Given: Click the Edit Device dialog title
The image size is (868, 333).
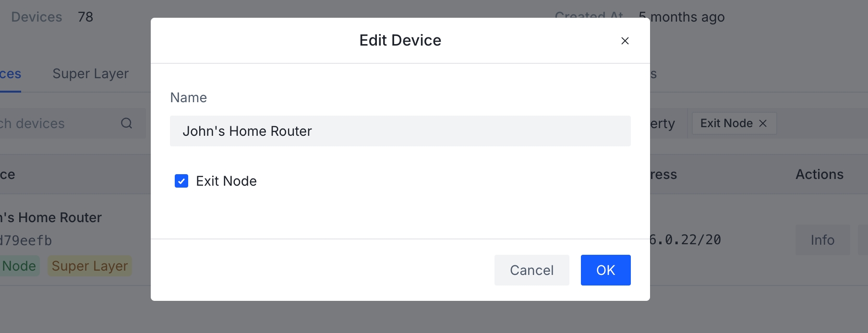Looking at the screenshot, I should (x=400, y=40).
